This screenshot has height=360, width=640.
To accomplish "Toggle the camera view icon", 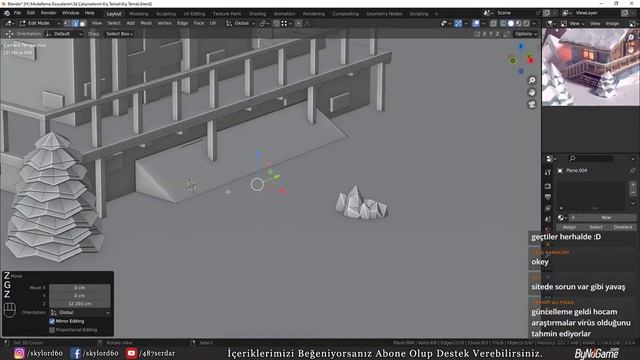I will pyautogui.click(x=532, y=104).
